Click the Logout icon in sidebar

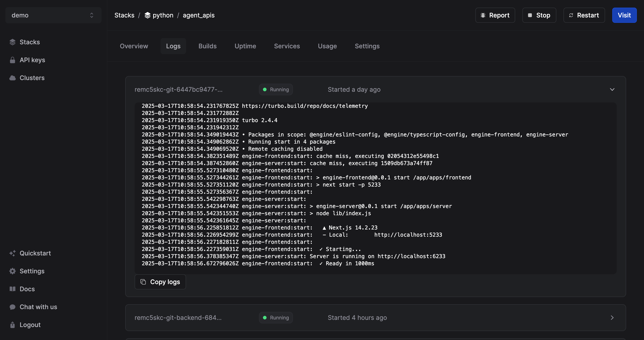13,325
